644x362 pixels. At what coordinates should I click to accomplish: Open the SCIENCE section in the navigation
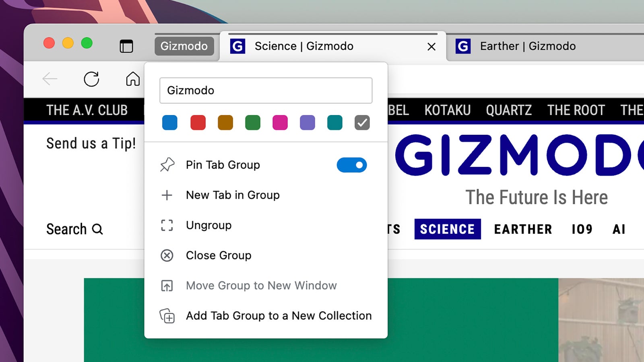pyautogui.click(x=447, y=229)
